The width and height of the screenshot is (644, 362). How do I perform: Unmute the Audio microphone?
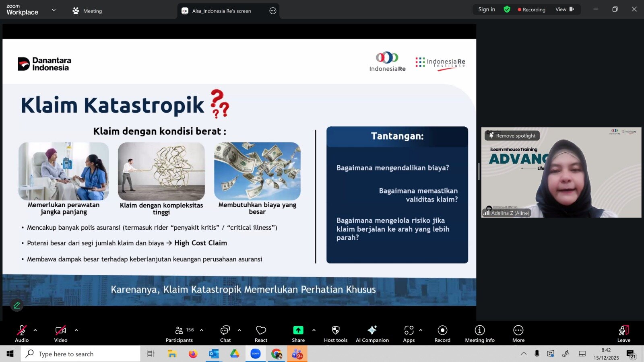22,334
